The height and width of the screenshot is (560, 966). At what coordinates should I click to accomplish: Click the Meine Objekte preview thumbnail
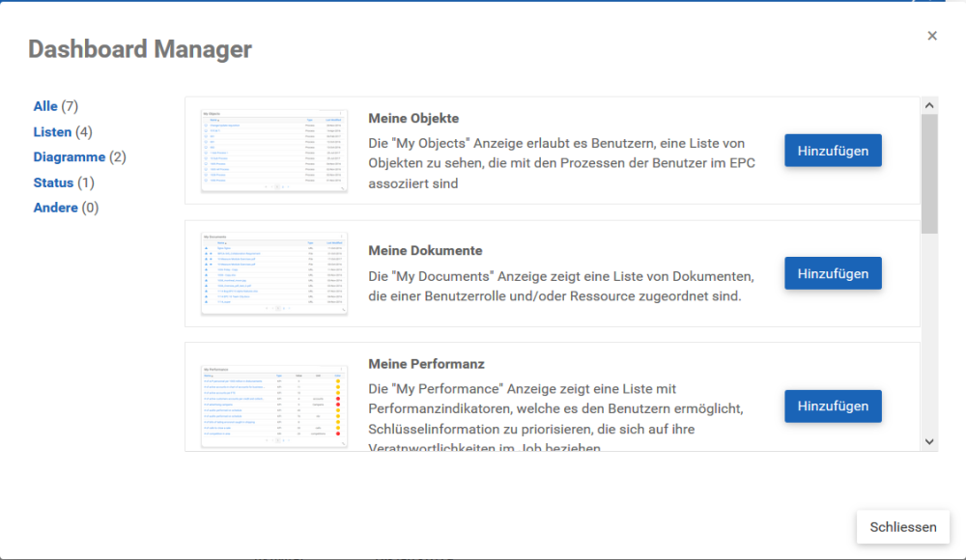[x=274, y=151]
